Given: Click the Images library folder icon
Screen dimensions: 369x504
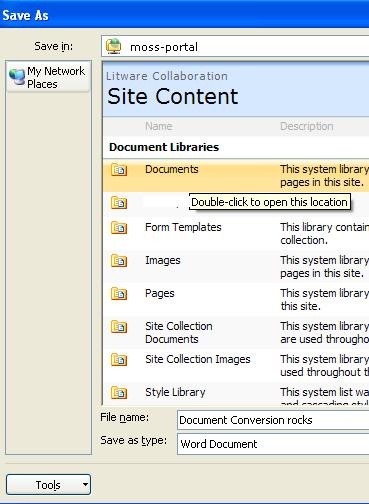Looking at the screenshot, I should pos(119,260).
